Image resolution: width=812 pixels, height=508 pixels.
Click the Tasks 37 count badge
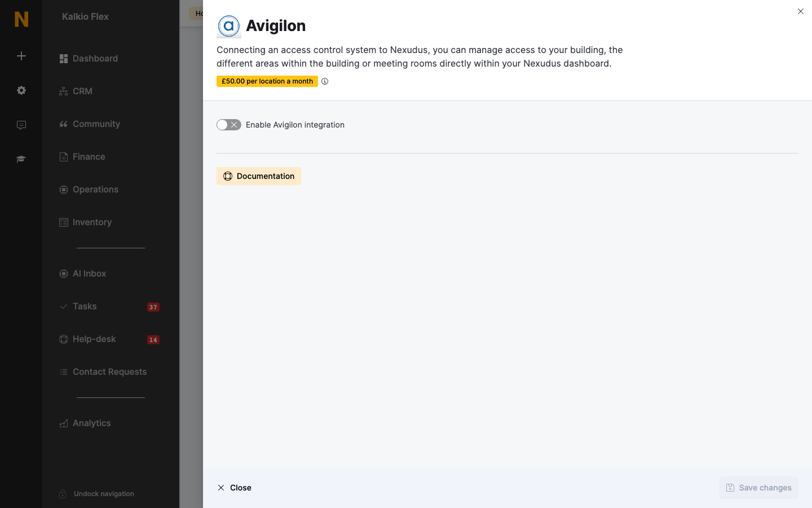[x=153, y=307]
